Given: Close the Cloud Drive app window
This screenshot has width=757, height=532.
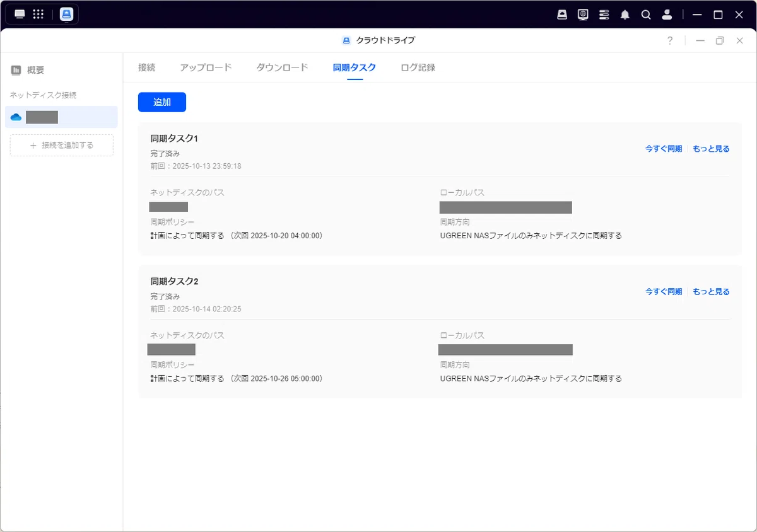Looking at the screenshot, I should click(739, 40).
